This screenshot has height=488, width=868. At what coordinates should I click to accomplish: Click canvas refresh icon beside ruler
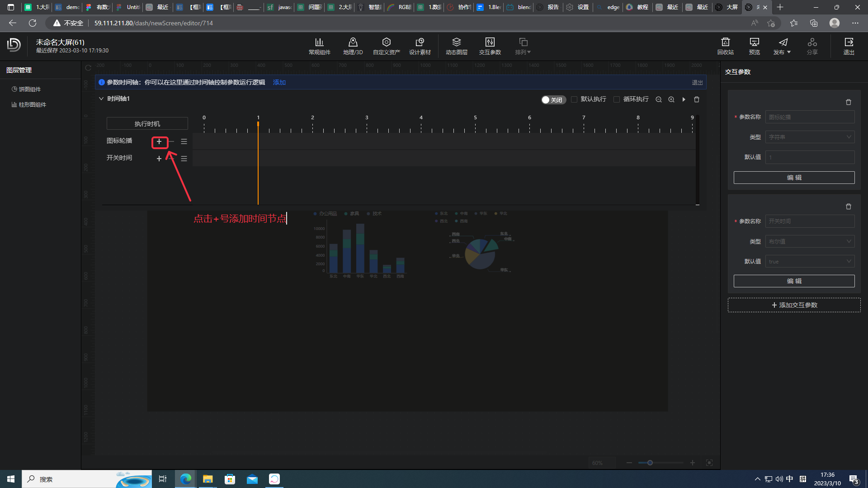(88, 68)
